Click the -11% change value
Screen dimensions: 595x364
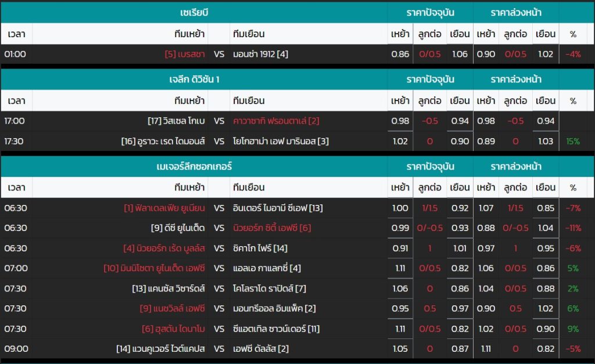pos(573,228)
